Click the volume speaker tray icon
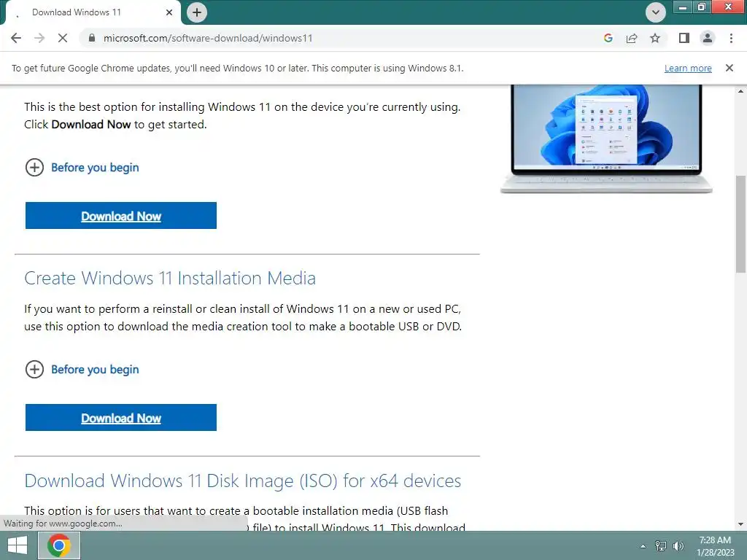 [x=678, y=545]
